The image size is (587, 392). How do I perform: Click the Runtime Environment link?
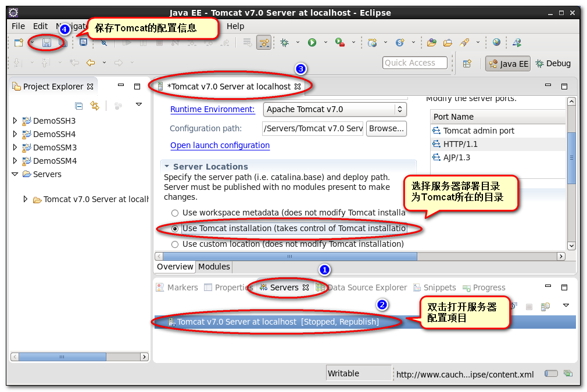click(212, 109)
